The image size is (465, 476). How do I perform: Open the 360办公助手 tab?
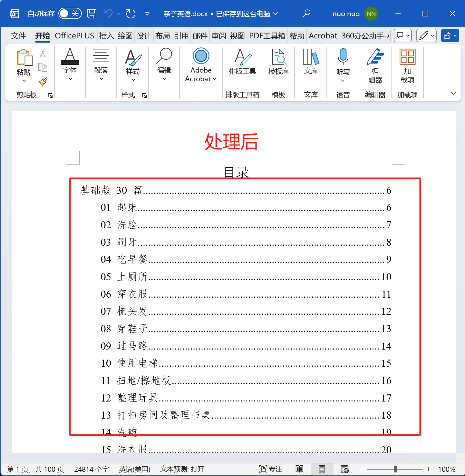tap(365, 36)
